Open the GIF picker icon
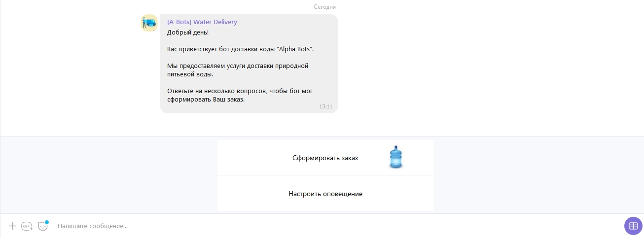Image resolution: width=644 pixels, height=238 pixels. point(27,226)
